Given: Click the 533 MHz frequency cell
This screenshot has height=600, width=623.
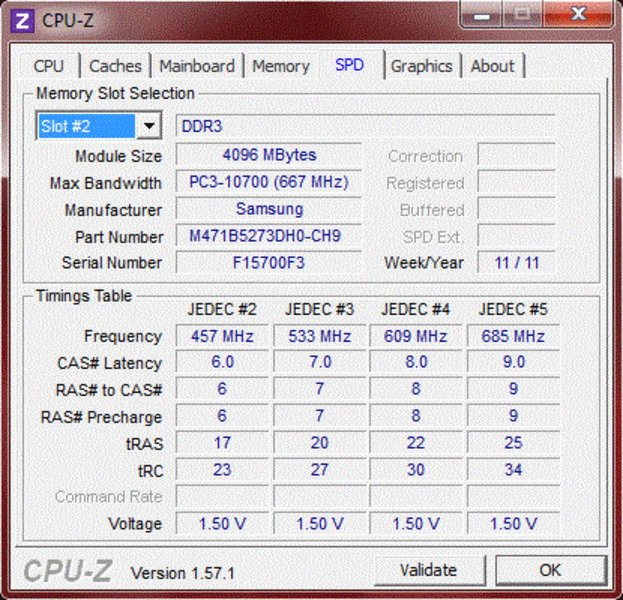Looking at the screenshot, I should click(x=319, y=336).
